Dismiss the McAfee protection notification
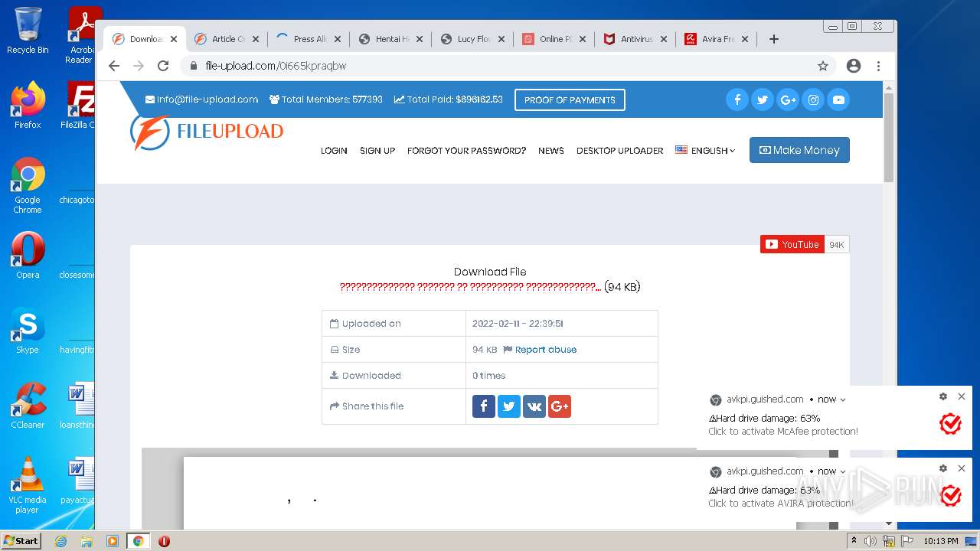Image resolution: width=980 pixels, height=551 pixels. click(962, 396)
